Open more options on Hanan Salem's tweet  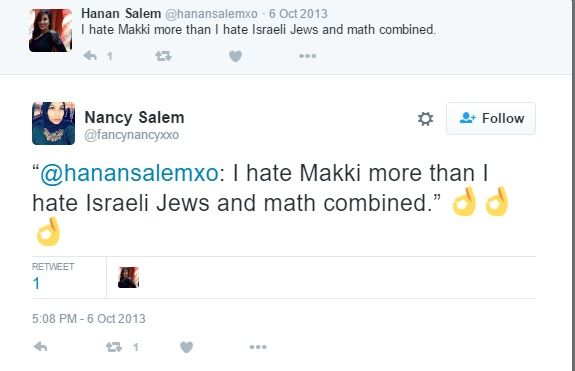point(307,56)
